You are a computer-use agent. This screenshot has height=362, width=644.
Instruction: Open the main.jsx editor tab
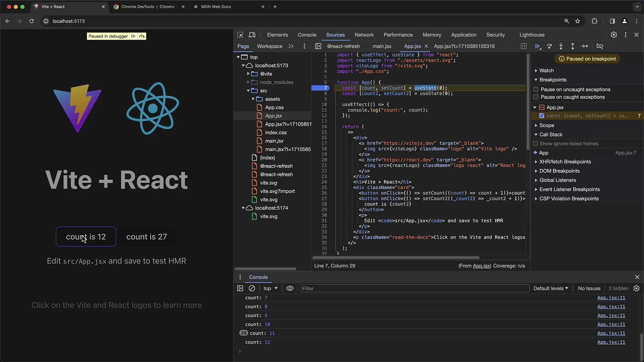pyautogui.click(x=382, y=46)
